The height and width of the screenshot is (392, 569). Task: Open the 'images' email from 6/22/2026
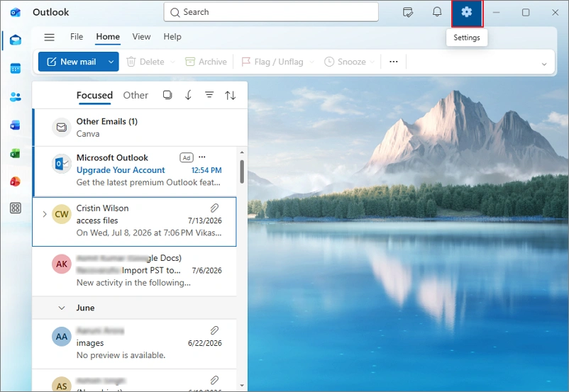tap(134, 344)
